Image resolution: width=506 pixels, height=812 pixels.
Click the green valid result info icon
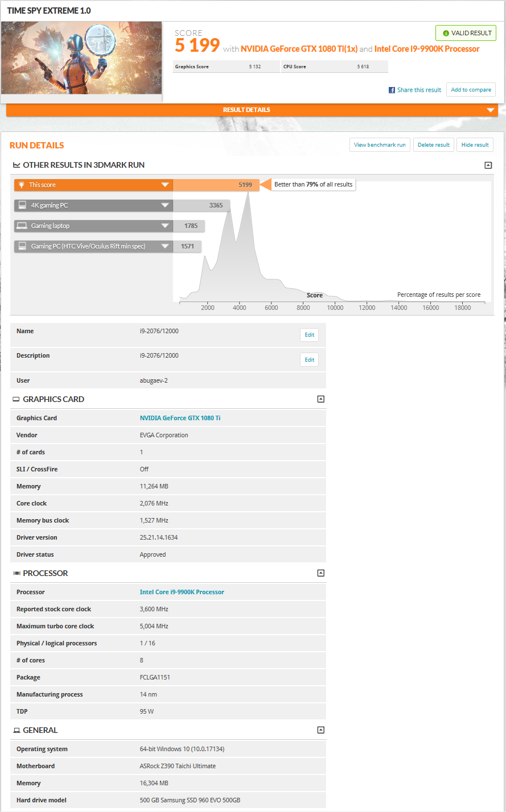pos(446,33)
